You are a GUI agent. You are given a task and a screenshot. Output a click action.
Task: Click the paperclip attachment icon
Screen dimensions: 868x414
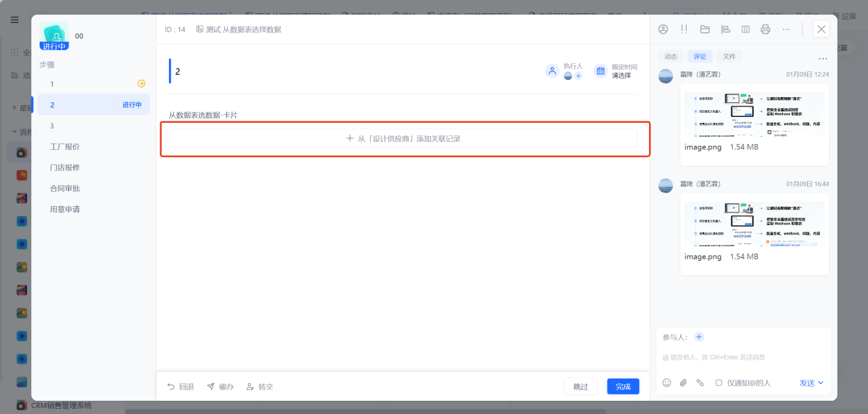click(x=683, y=383)
